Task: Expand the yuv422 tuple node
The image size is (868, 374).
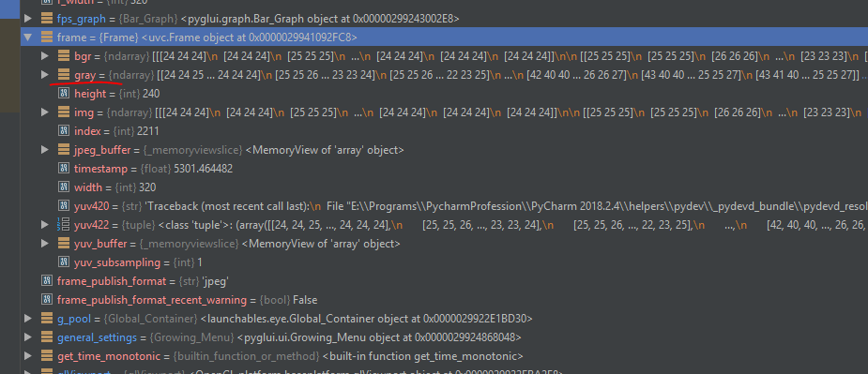Action: [45, 225]
